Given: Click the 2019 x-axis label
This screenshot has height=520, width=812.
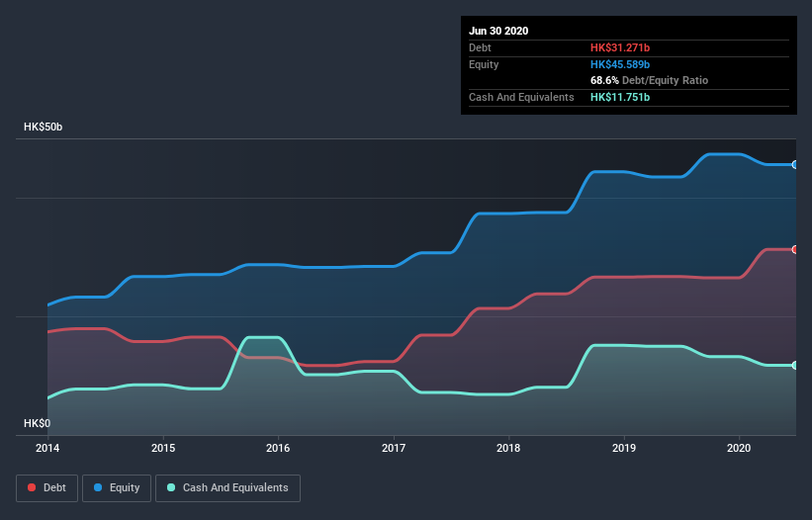Looking at the screenshot, I should pos(624,448).
